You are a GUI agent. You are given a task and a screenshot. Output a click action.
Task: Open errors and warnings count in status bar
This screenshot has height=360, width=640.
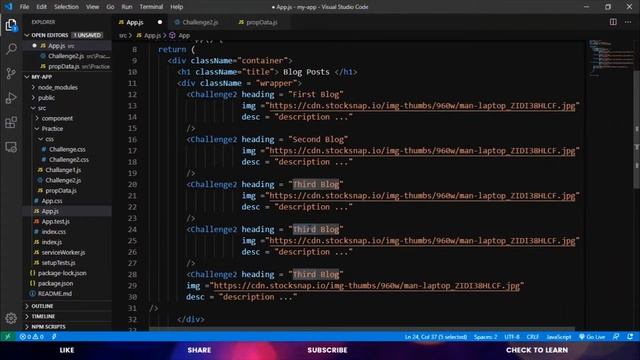(31, 337)
